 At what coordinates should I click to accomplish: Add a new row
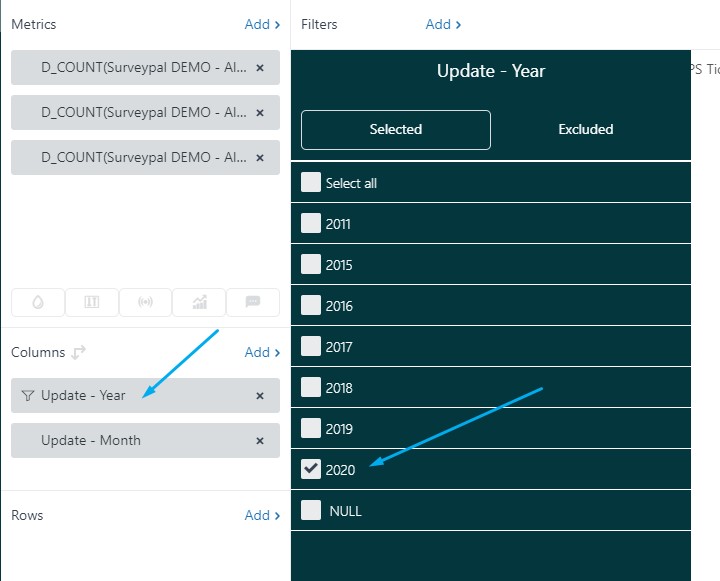(262, 515)
